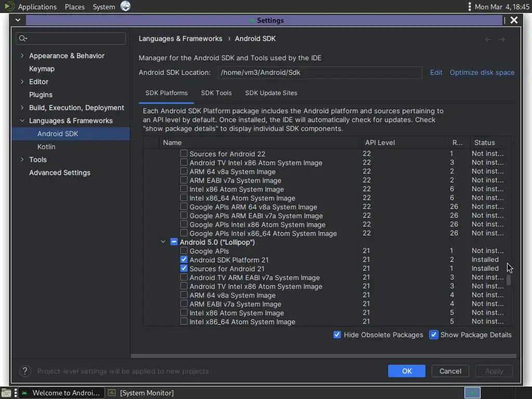The height and width of the screenshot is (399, 532).
Task: Click Edit link for SDK location
Action: click(x=436, y=72)
